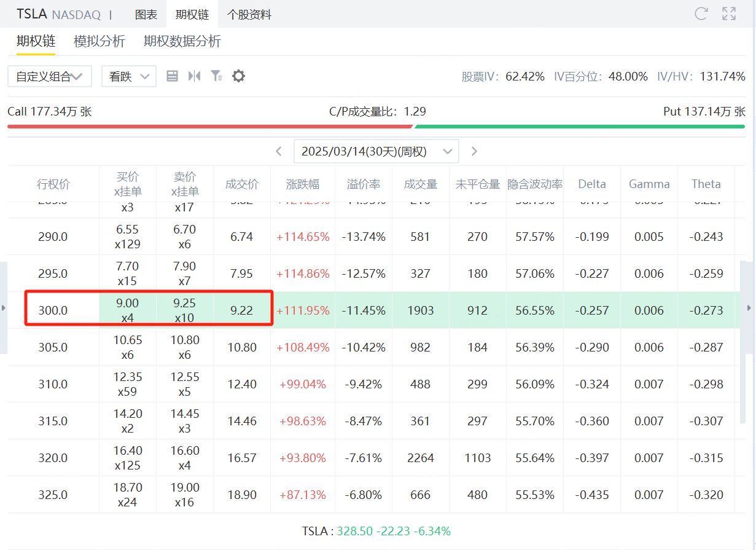Click the Gamma column header

coord(649,184)
